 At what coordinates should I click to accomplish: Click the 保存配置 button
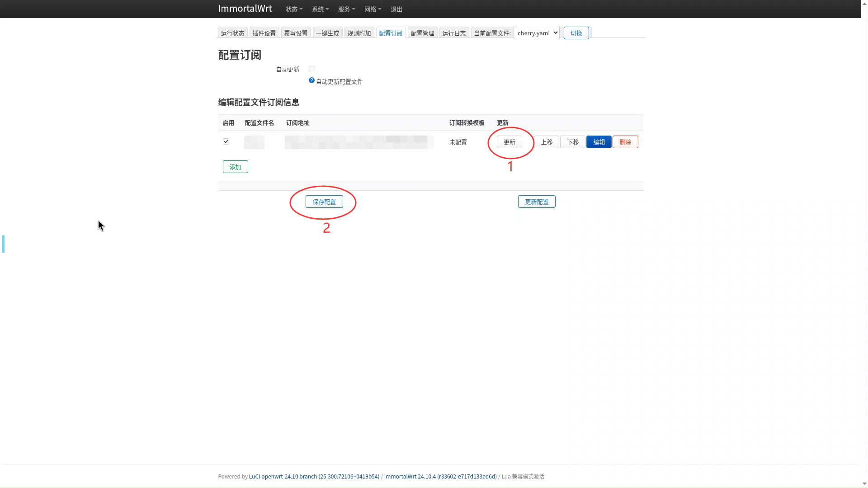[x=324, y=202]
